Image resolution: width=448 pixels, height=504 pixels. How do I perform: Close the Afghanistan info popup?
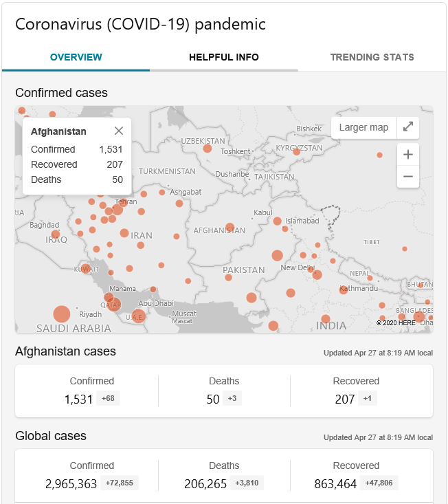click(x=119, y=131)
